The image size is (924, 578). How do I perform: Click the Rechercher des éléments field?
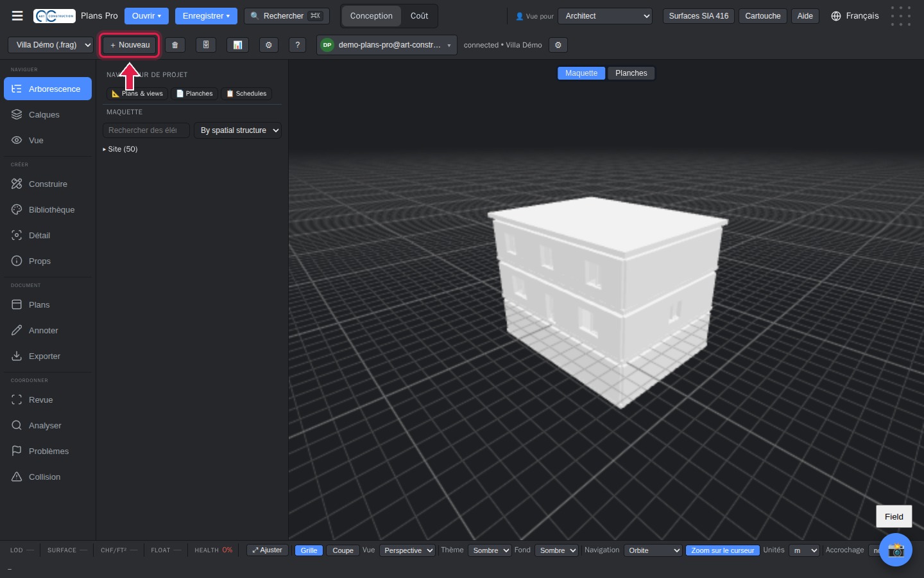[146, 130]
